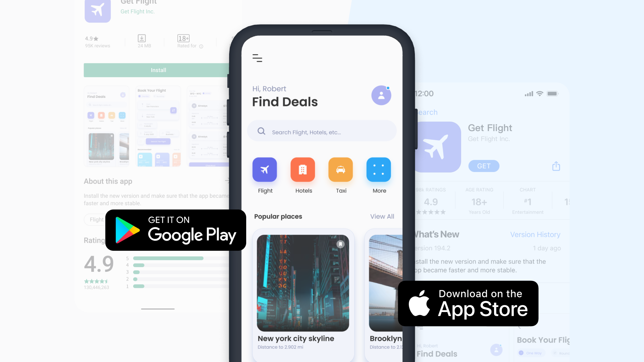Tap the View All popular places link
This screenshot has width=644, height=362.
click(382, 216)
